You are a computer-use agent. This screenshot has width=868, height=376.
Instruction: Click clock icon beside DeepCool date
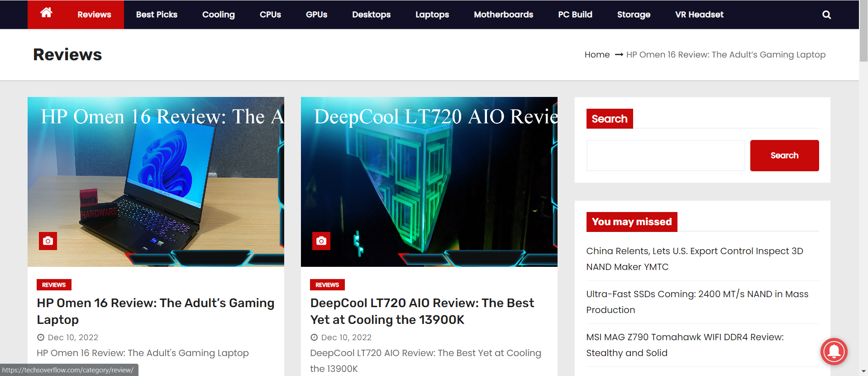click(x=314, y=337)
